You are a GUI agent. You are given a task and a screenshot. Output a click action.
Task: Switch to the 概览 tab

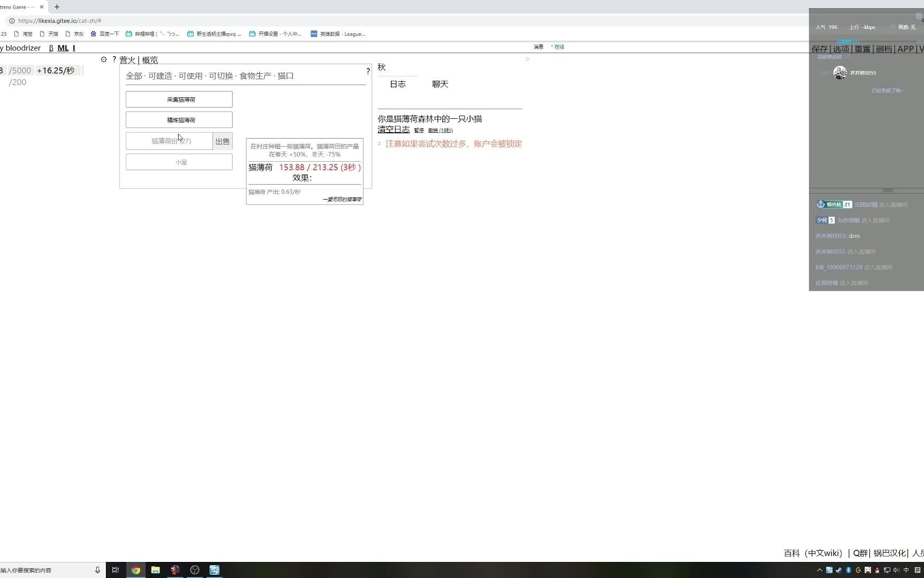[150, 60]
